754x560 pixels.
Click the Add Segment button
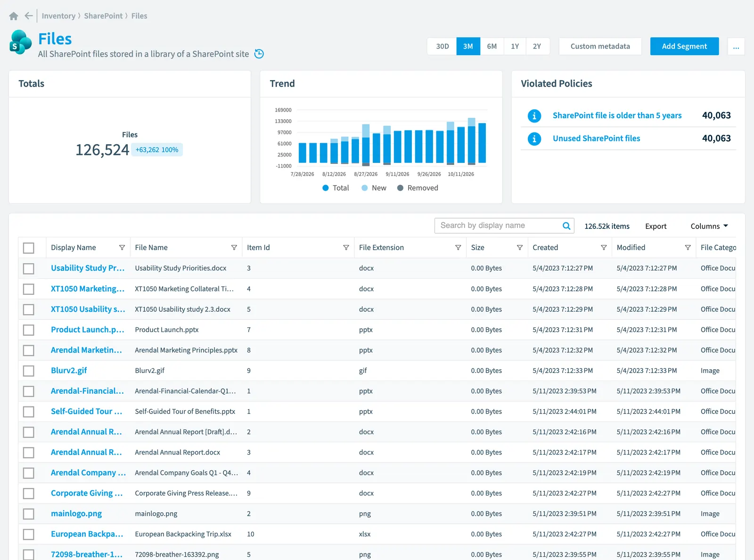point(684,46)
